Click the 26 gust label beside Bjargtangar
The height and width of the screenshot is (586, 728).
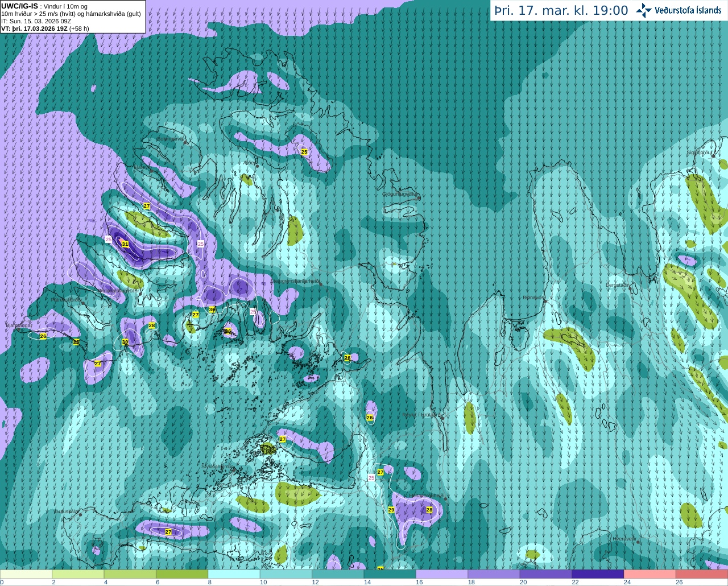(43, 336)
